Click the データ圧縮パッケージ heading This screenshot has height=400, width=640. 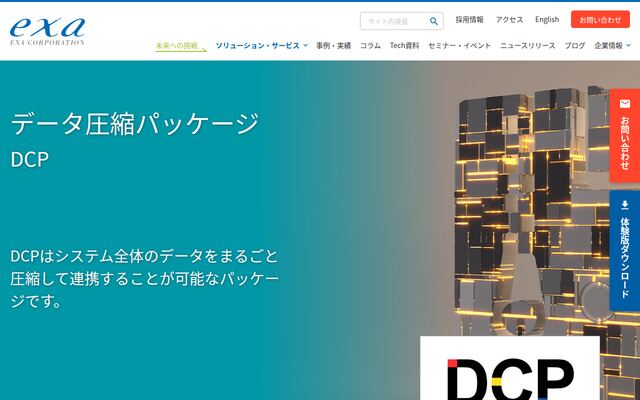135,124
